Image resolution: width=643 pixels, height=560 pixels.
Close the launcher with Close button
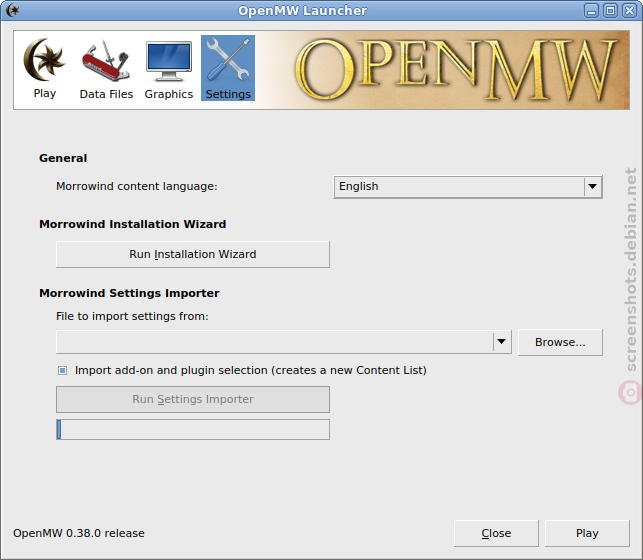(496, 533)
